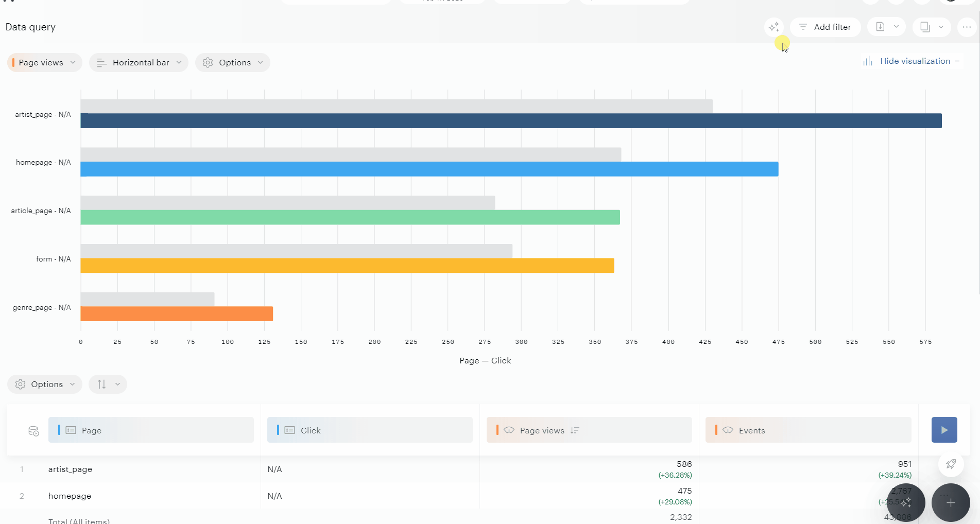Click the copy/duplicate icon in the header

click(925, 27)
